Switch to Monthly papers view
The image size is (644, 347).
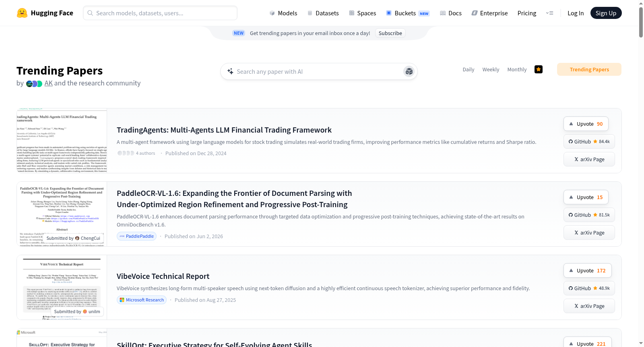pos(517,69)
